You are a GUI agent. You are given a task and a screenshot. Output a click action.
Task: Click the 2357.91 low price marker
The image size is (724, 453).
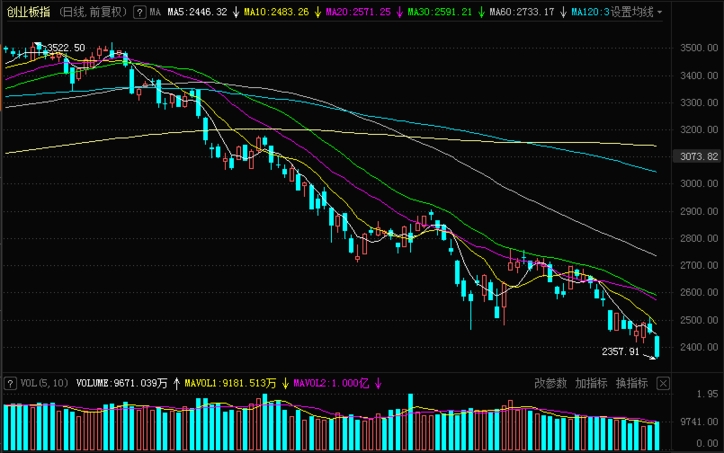[620, 352]
